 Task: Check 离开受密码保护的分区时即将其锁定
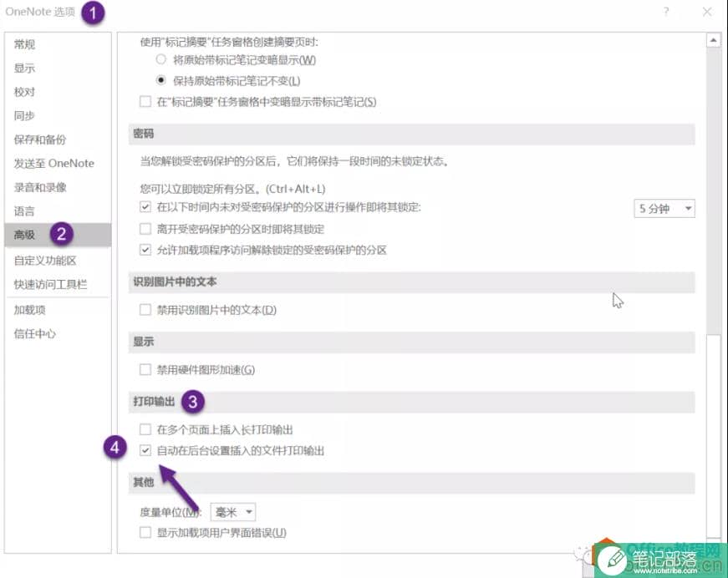[x=145, y=229]
